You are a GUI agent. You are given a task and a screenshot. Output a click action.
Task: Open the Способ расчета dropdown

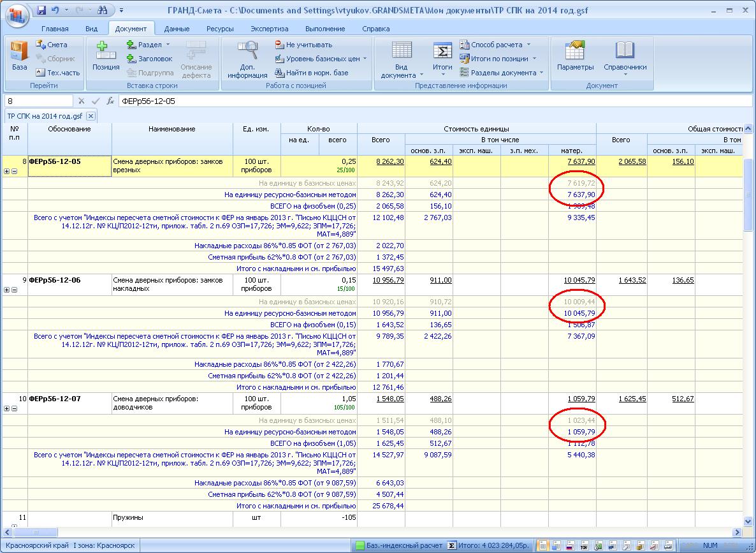pos(496,45)
